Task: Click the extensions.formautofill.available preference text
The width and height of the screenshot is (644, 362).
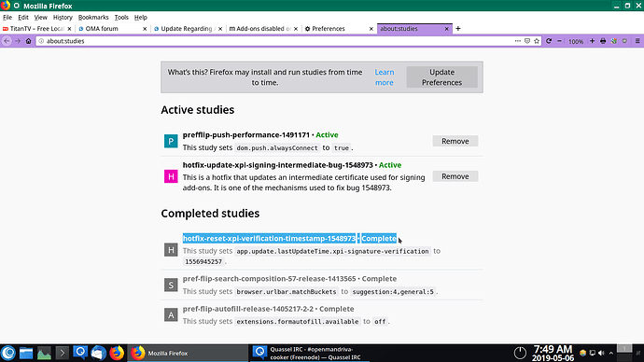Action: point(298,322)
